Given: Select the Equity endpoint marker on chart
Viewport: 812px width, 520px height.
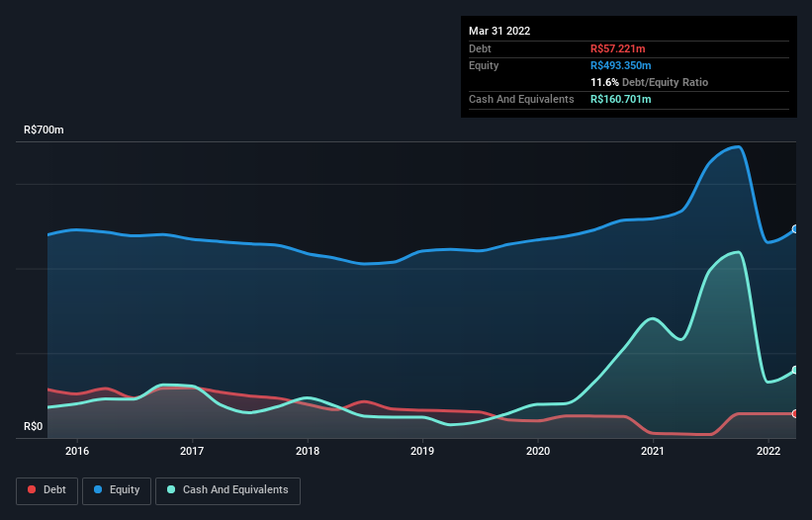Looking at the screenshot, I should [795, 228].
